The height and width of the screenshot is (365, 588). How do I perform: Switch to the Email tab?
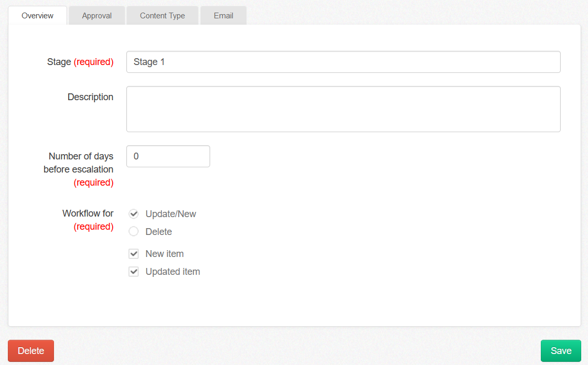pos(223,15)
